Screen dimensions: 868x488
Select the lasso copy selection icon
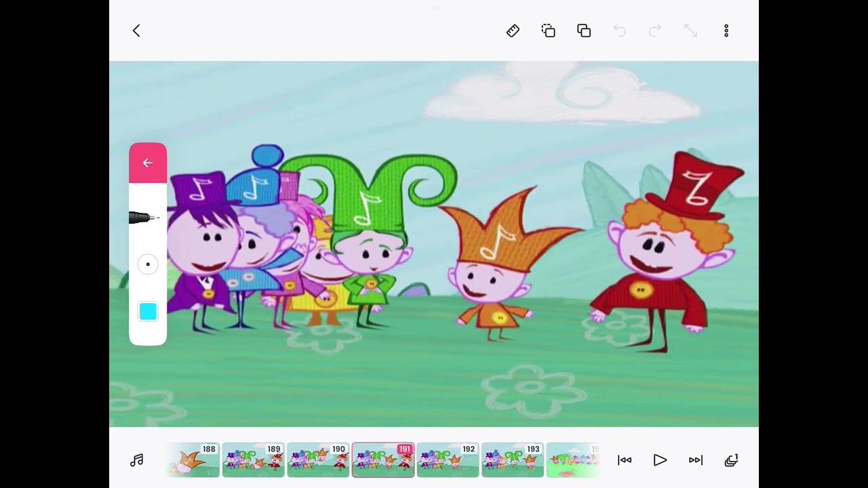[x=549, y=30]
